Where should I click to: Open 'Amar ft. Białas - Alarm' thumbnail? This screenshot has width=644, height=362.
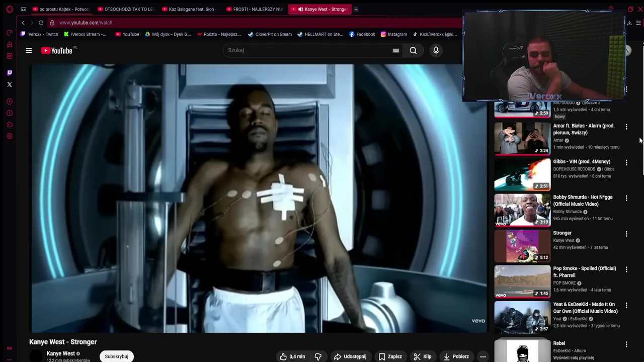tap(522, 138)
